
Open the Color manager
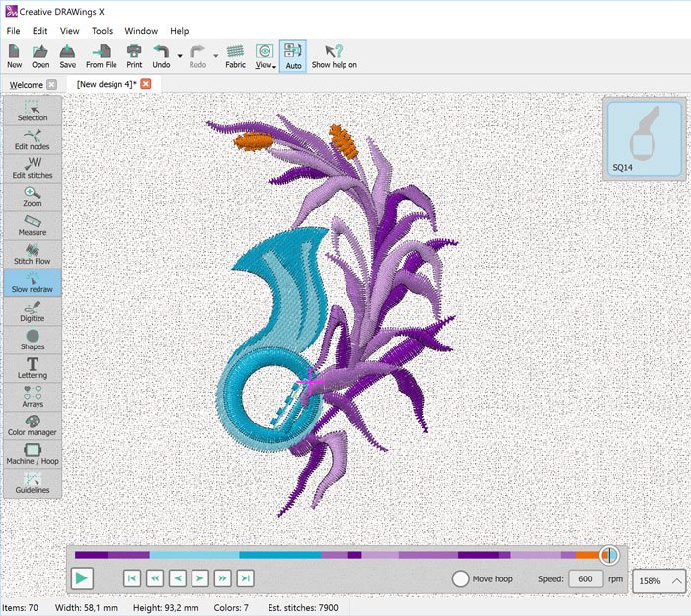point(33,425)
